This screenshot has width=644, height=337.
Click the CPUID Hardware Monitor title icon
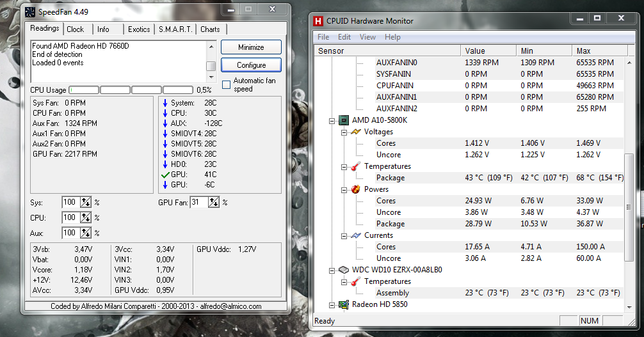[x=318, y=21]
